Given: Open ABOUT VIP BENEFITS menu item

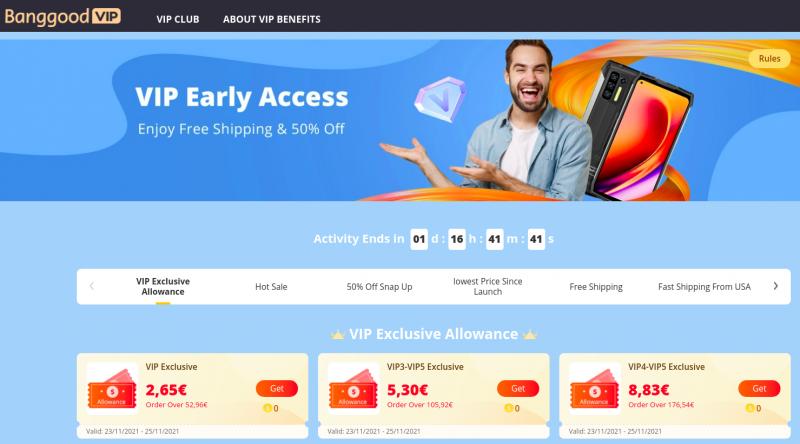Looking at the screenshot, I should pos(272,19).
